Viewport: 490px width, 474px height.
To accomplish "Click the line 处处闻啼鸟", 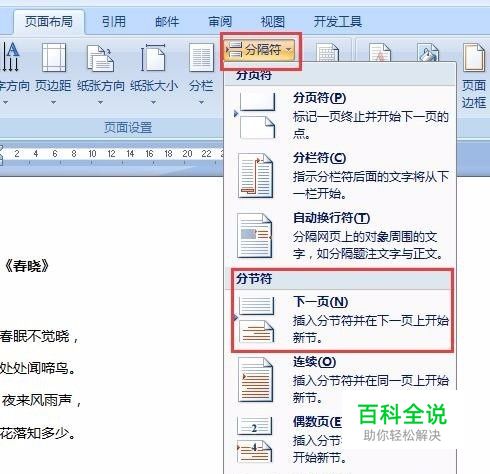I will point(38,369).
